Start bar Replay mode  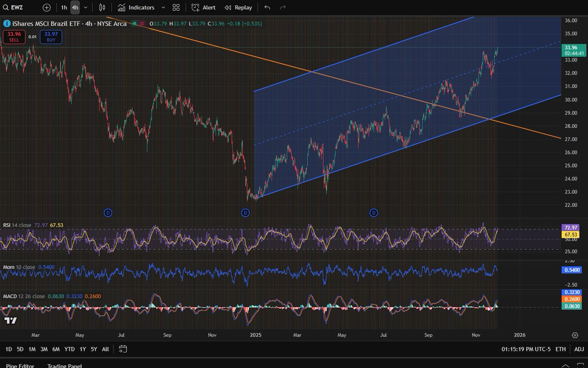click(x=238, y=7)
